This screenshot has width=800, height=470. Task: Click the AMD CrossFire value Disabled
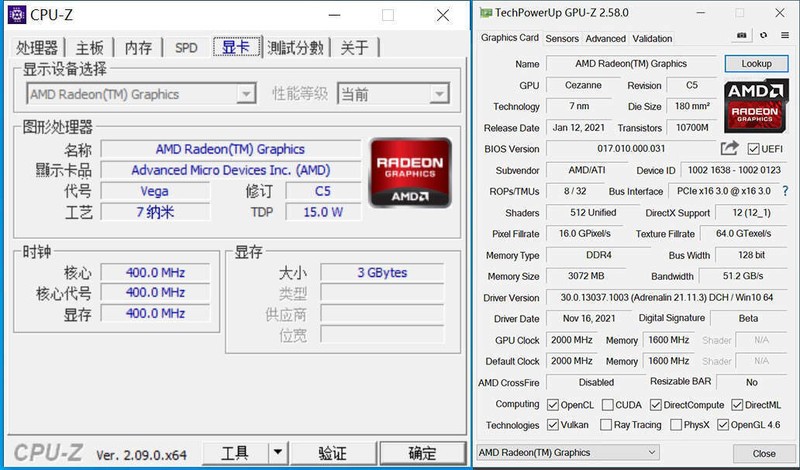(596, 382)
